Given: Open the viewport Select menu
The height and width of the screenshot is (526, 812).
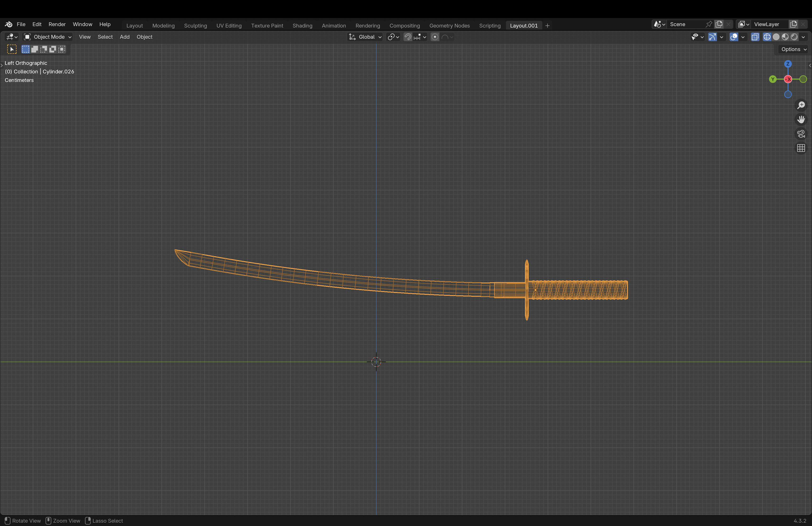Looking at the screenshot, I should coord(105,37).
